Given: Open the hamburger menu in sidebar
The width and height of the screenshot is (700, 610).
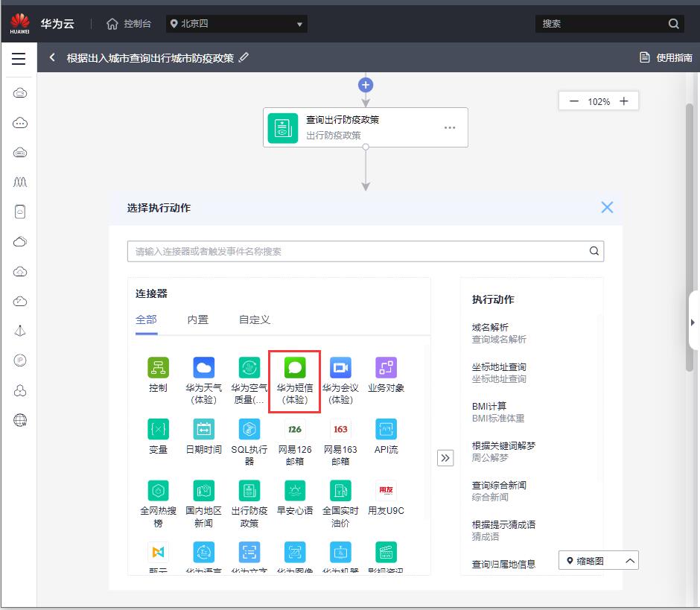Looking at the screenshot, I should [x=19, y=59].
